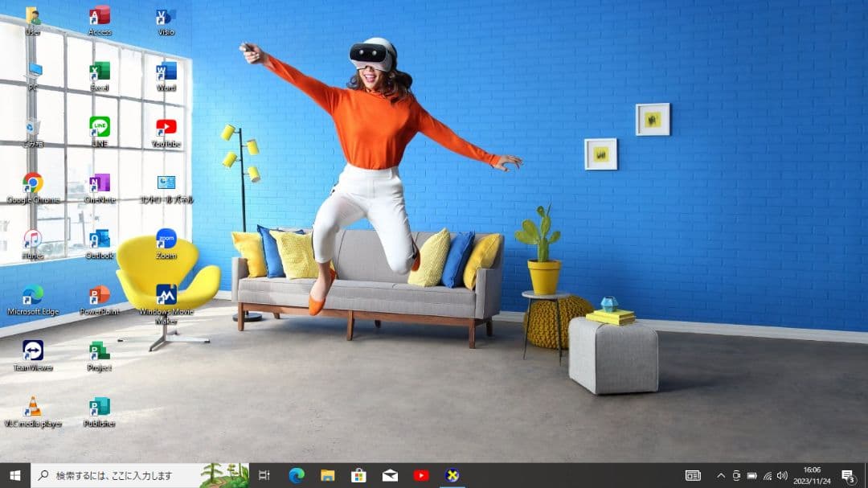Launch Visio using its desktop icon
This screenshot has height=488, width=868.
[164, 18]
